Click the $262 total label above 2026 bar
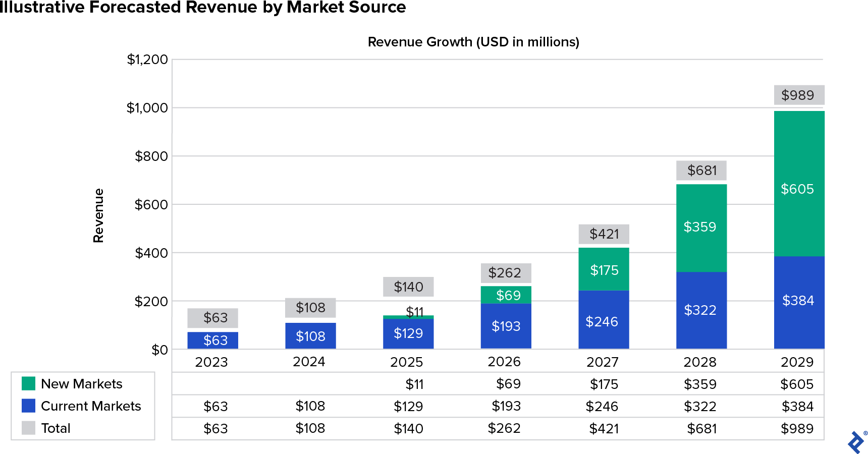Image resolution: width=868 pixels, height=454 pixels. click(x=506, y=273)
